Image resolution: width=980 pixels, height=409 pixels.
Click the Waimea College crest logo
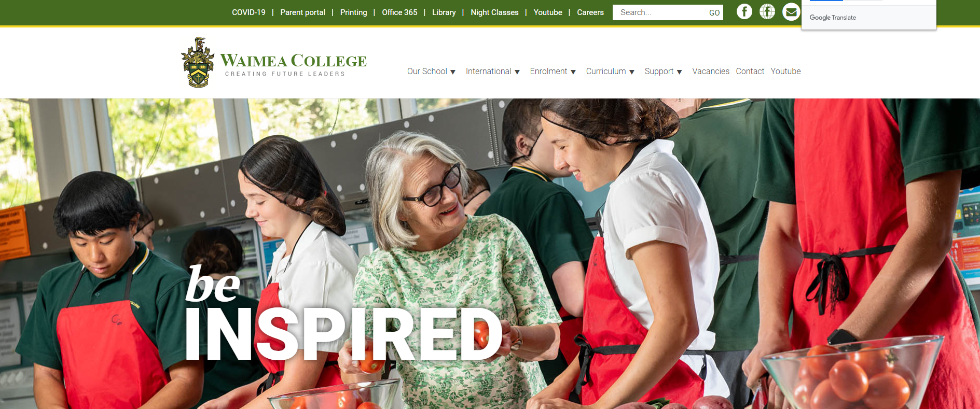pyautogui.click(x=198, y=62)
